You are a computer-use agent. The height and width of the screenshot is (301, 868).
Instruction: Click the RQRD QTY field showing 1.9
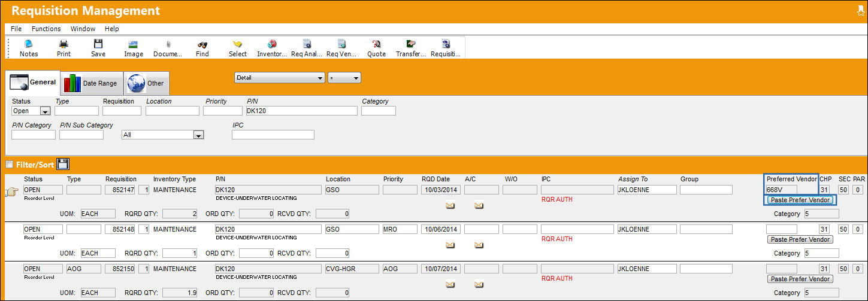180,293
